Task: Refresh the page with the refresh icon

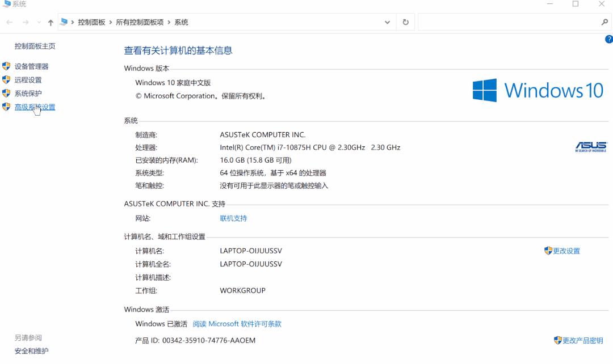Action: pyautogui.click(x=405, y=22)
